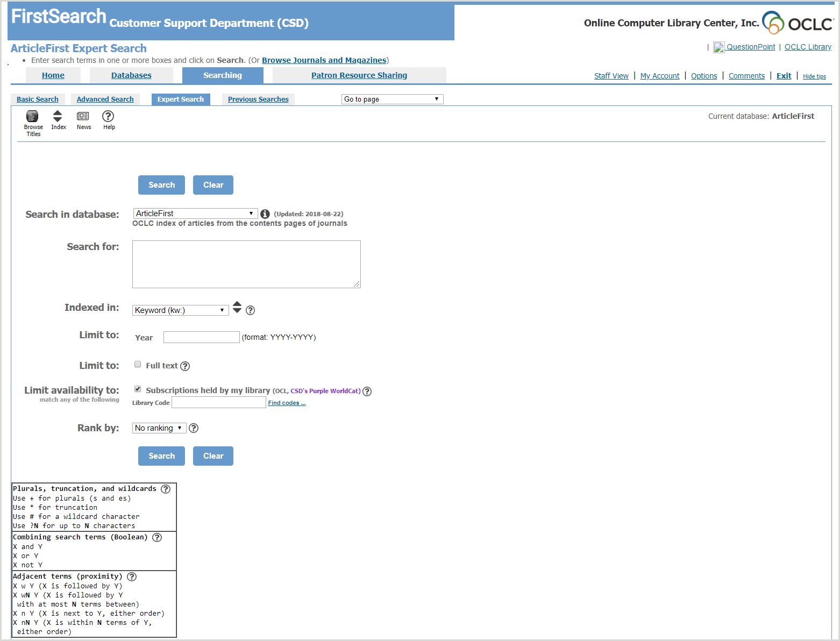Open the Go to page dropdown
Viewport: 840px width, 641px height.
tap(392, 99)
